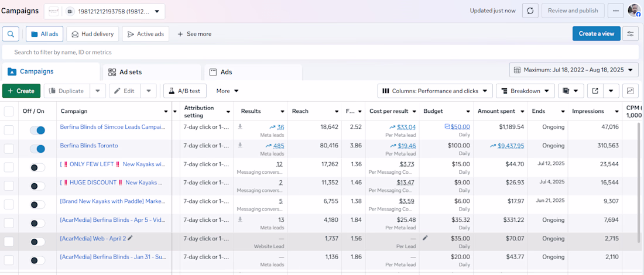Click the refresh data icon
Screen dimensions: 644x275
tap(530, 11)
